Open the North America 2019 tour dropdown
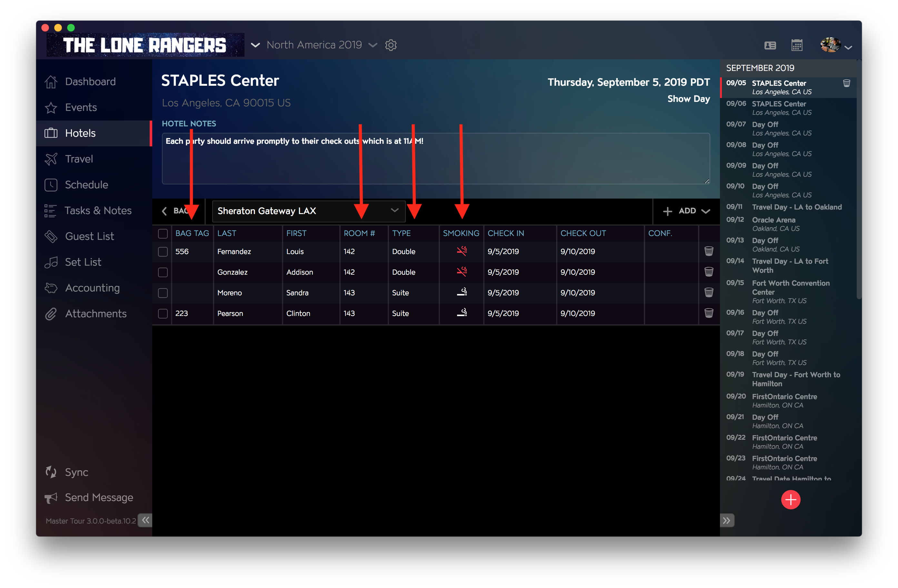This screenshot has width=898, height=588. (322, 45)
